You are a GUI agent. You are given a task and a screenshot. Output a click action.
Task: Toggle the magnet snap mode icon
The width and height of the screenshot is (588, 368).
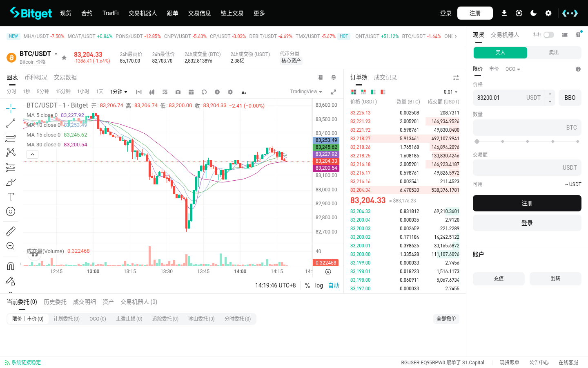point(11,266)
